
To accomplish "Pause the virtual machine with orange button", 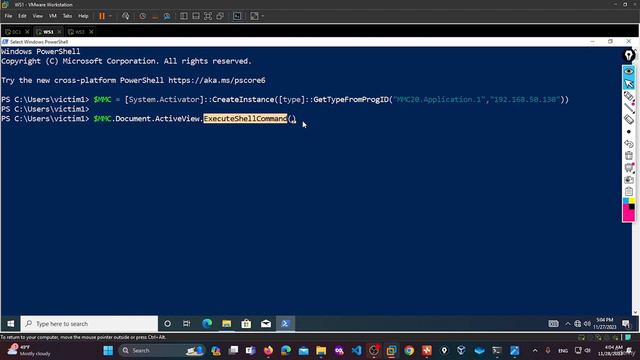I will point(102,16).
